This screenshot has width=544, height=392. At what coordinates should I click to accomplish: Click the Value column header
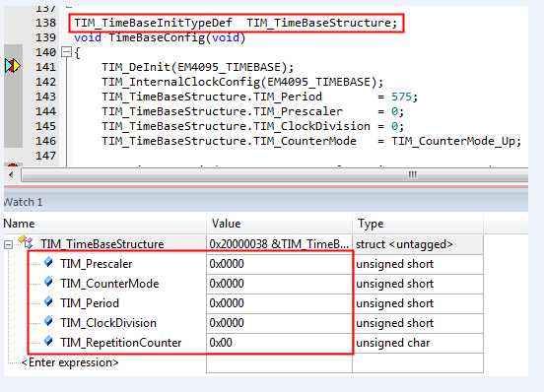(x=280, y=224)
